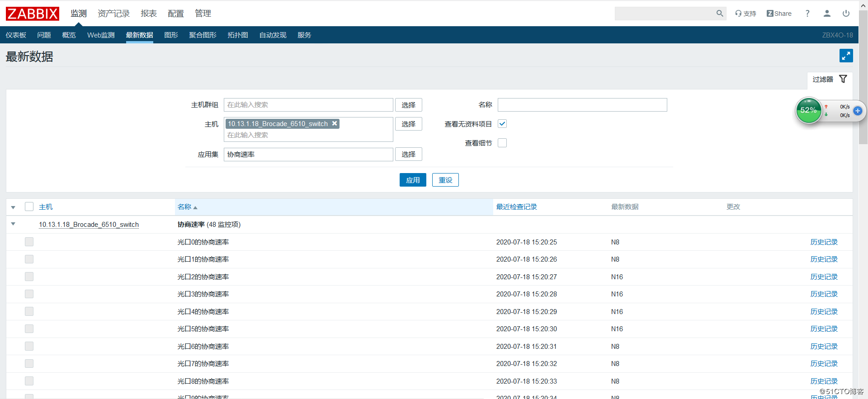
Task: Sort by the 名称 column header
Action: coord(184,207)
